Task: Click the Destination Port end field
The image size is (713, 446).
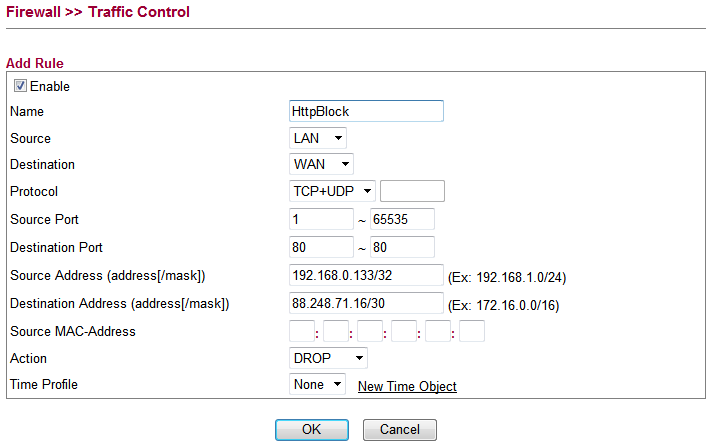Action: [x=402, y=247]
